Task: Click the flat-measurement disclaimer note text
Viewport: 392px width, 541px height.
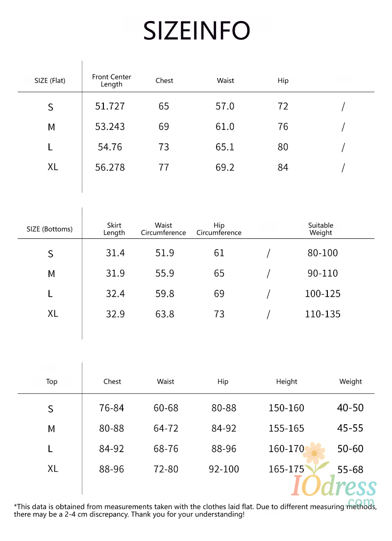Action: (x=195, y=511)
